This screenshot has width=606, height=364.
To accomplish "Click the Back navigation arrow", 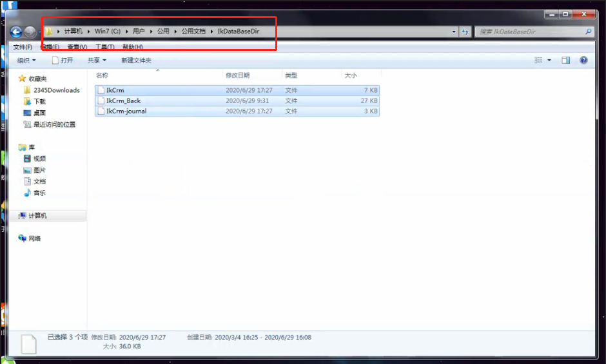I will [16, 32].
